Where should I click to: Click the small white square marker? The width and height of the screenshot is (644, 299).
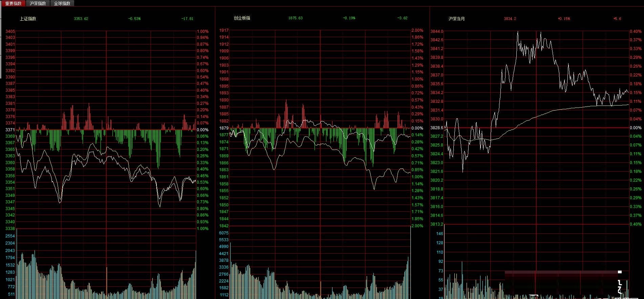(620, 272)
